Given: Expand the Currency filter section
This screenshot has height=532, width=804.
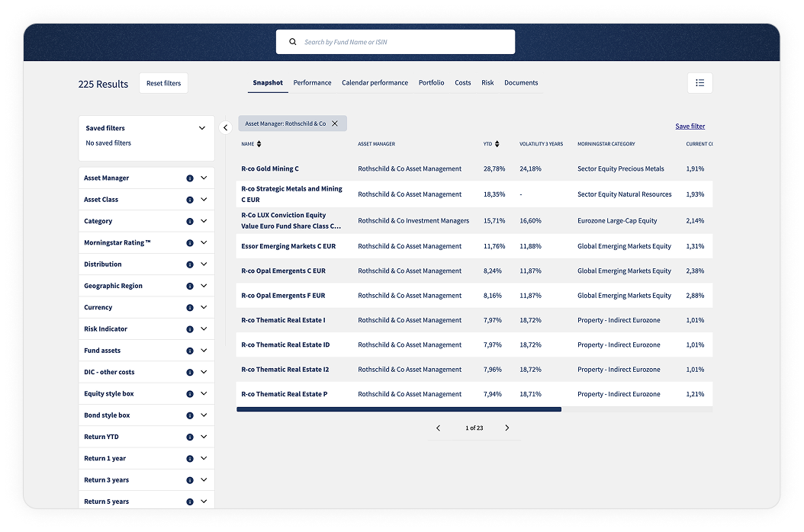Looking at the screenshot, I should coord(204,308).
